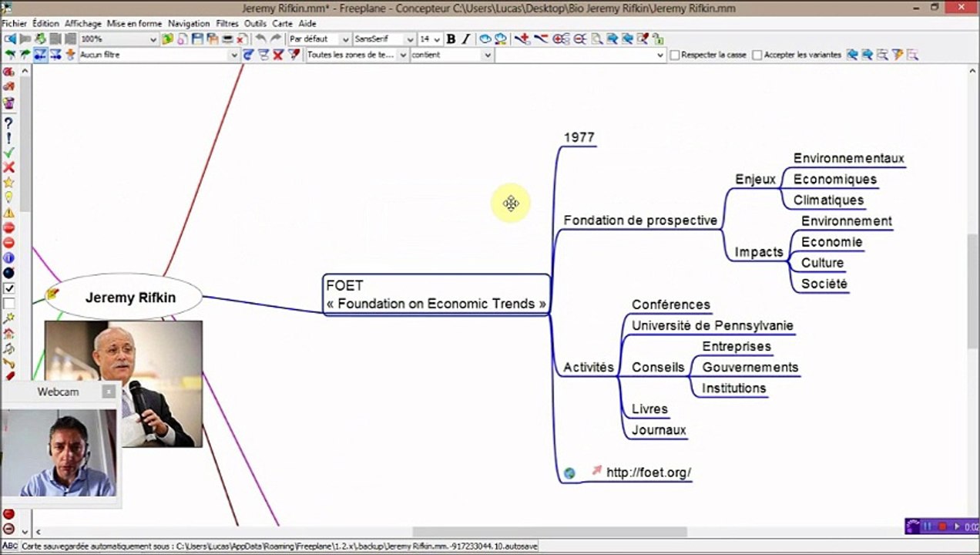Add the black bomb icon to node
Screen dimensions: 980x555
(x=8, y=273)
